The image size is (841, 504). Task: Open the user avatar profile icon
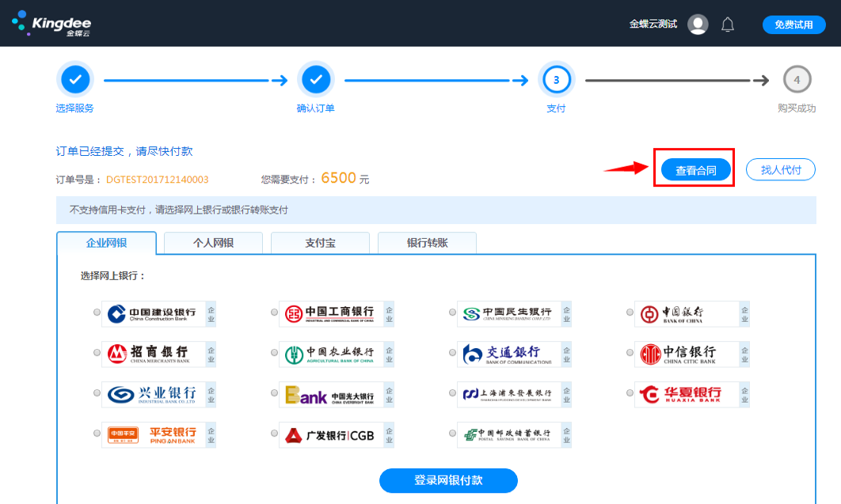point(698,24)
